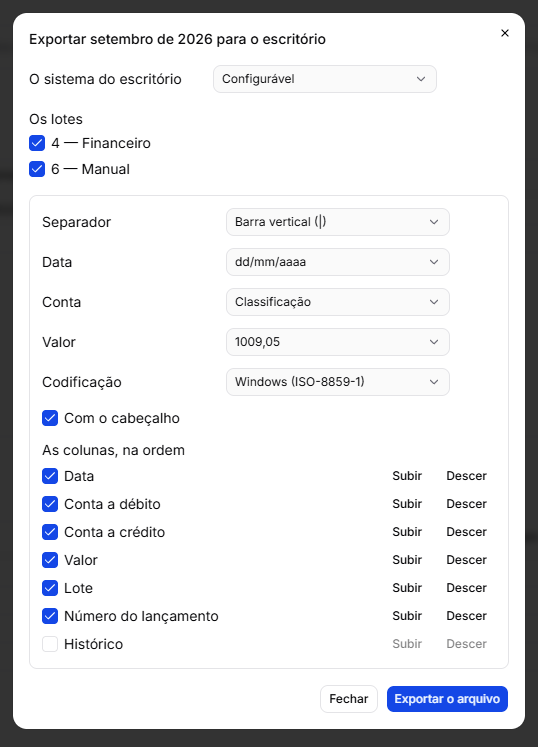This screenshot has height=747, width=538.
Task: Click the Fechar button
Action: pos(349,699)
